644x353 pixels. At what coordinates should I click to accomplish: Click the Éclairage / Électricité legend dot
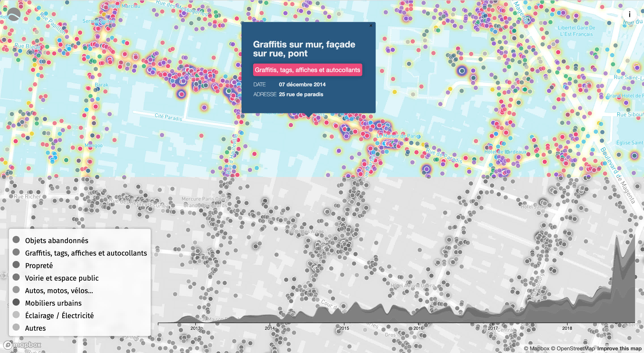point(16,315)
